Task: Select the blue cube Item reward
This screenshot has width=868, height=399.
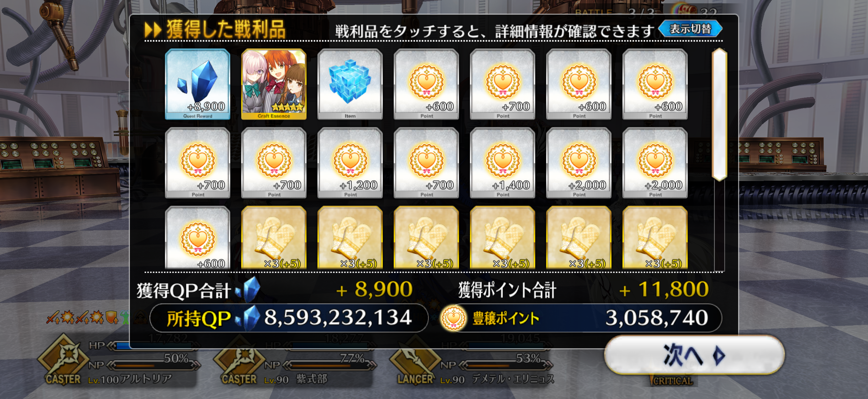Action: [x=350, y=84]
